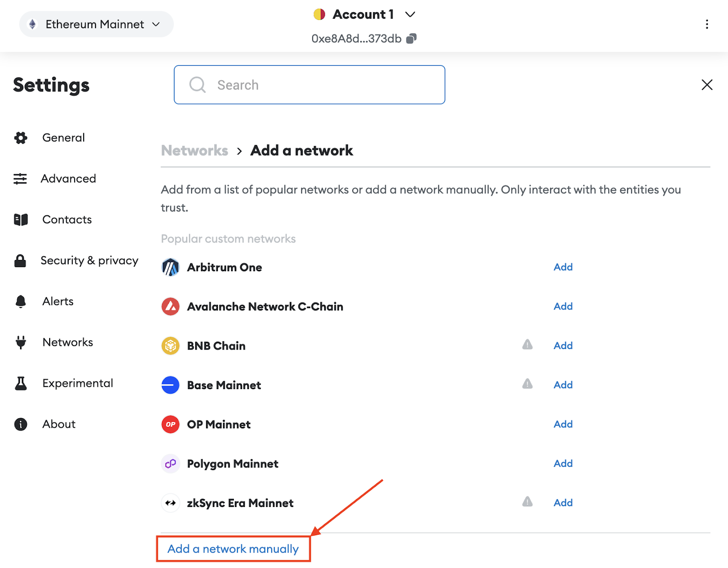Open Security & privacy settings
728x568 pixels.
[x=89, y=260]
